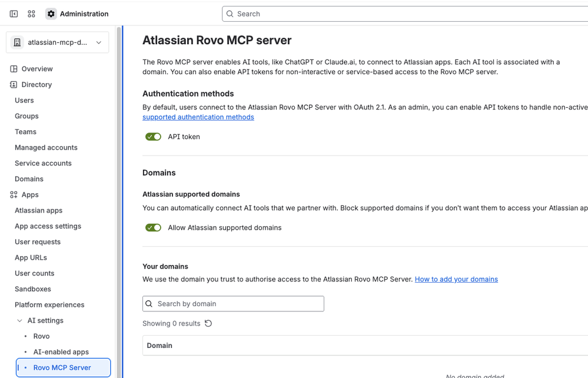Click the Administration gear icon
Image resolution: width=588 pixels, height=378 pixels.
click(51, 14)
